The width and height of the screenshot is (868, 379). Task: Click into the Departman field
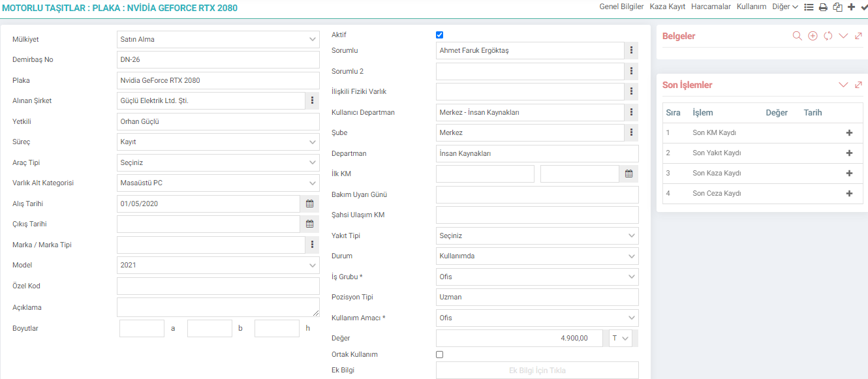(537, 153)
